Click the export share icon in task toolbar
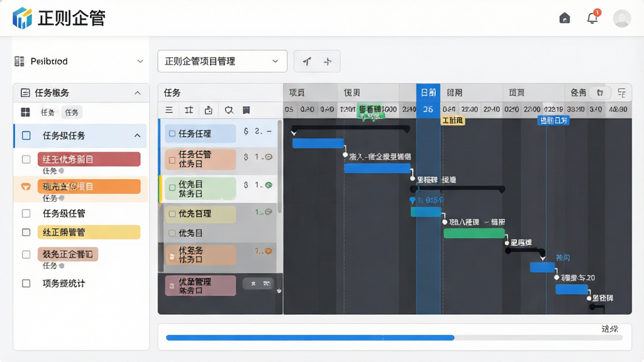 [x=209, y=110]
